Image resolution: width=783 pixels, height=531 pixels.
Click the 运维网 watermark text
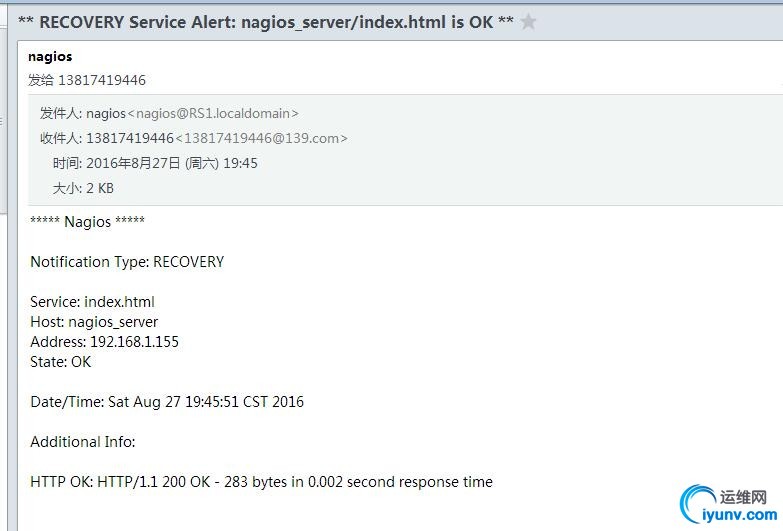[744, 497]
